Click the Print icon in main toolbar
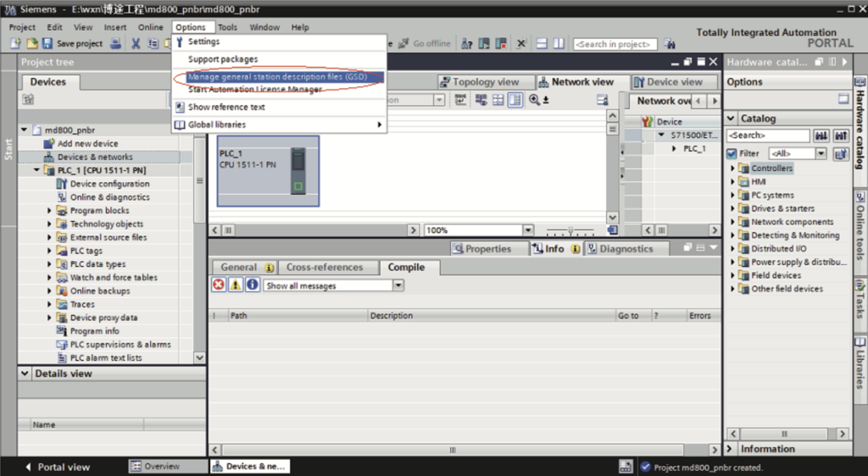 coord(115,44)
